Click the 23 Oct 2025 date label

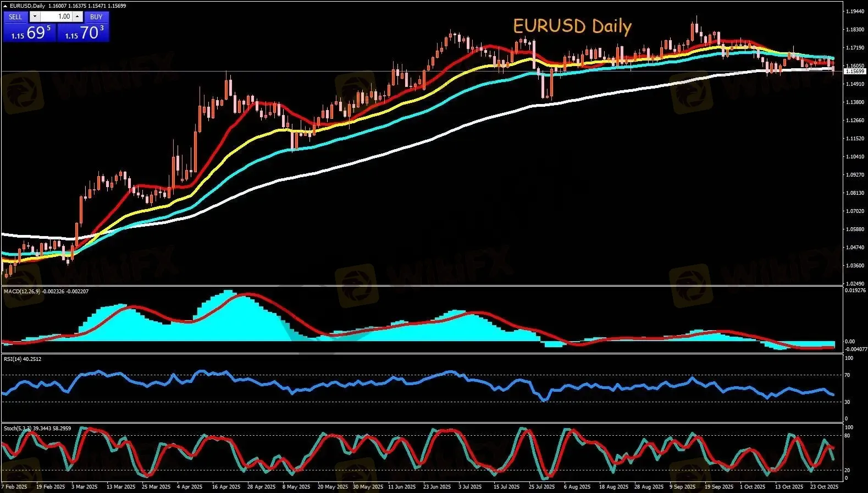[x=824, y=487]
